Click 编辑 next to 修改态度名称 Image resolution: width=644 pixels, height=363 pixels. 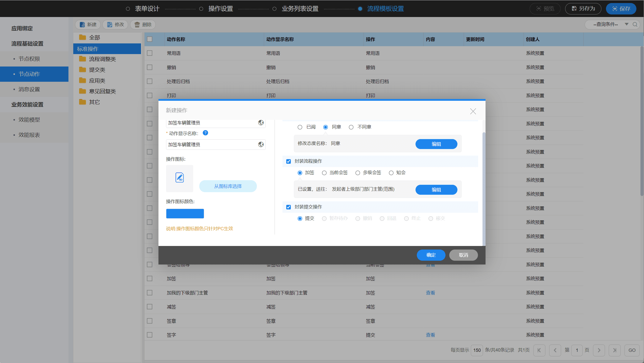(x=436, y=144)
